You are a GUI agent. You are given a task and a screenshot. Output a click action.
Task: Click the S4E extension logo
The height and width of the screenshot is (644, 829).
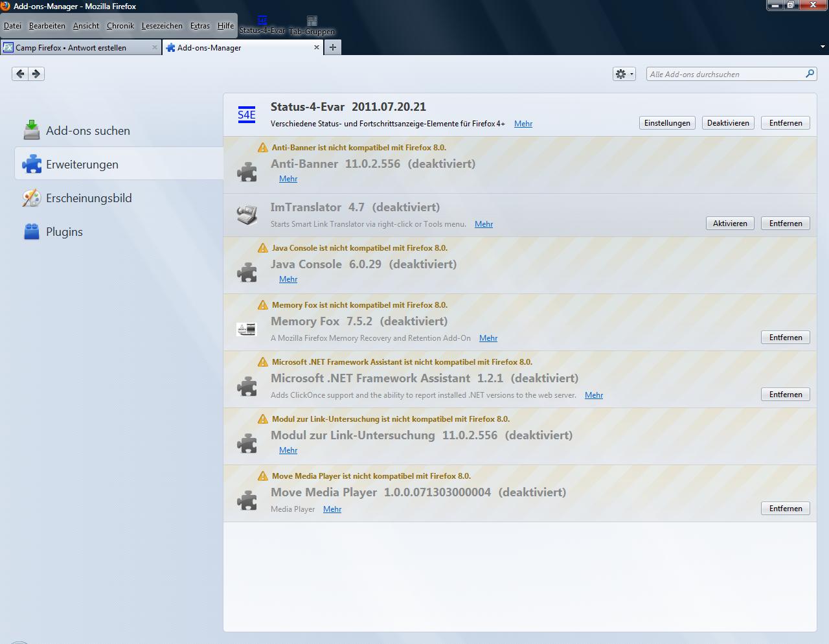click(247, 115)
